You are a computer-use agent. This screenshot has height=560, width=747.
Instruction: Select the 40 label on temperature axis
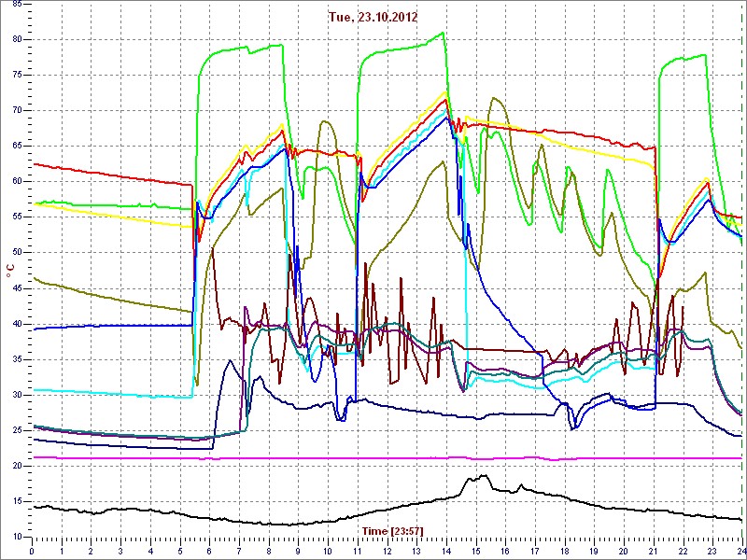pyautogui.click(x=17, y=324)
